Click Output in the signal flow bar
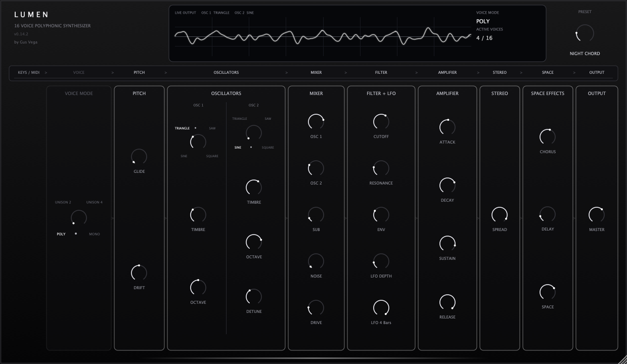 click(597, 72)
